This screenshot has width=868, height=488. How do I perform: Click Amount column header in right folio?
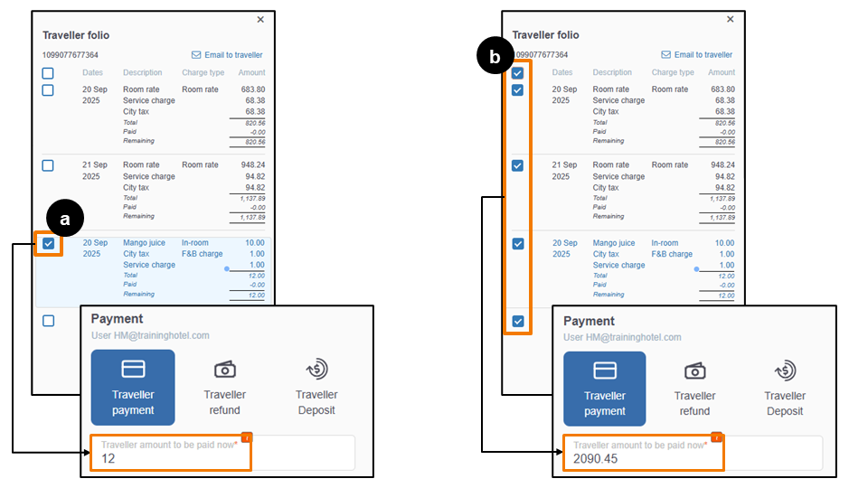coord(722,72)
